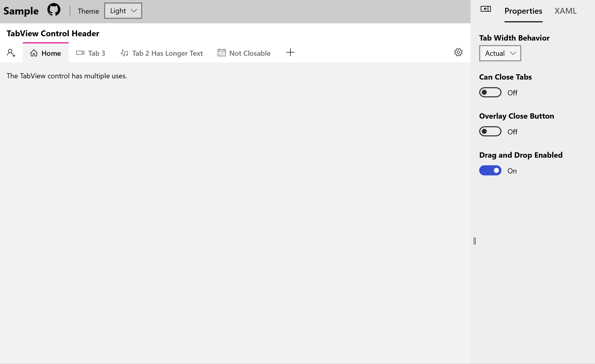595x364 pixels.
Task: Click the video camera icon on Tab 3
Action: [x=80, y=53]
